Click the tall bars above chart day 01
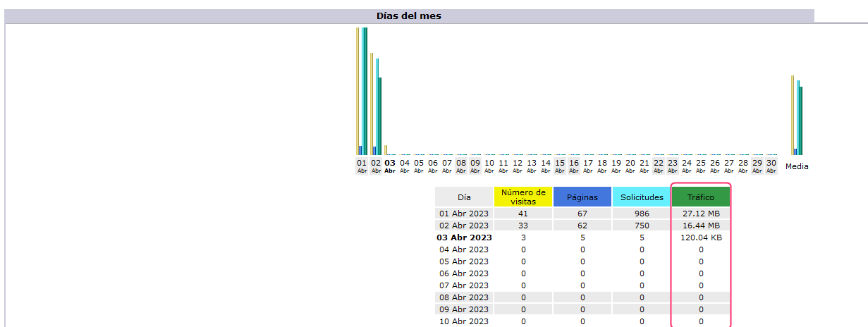 pyautogui.click(x=362, y=92)
